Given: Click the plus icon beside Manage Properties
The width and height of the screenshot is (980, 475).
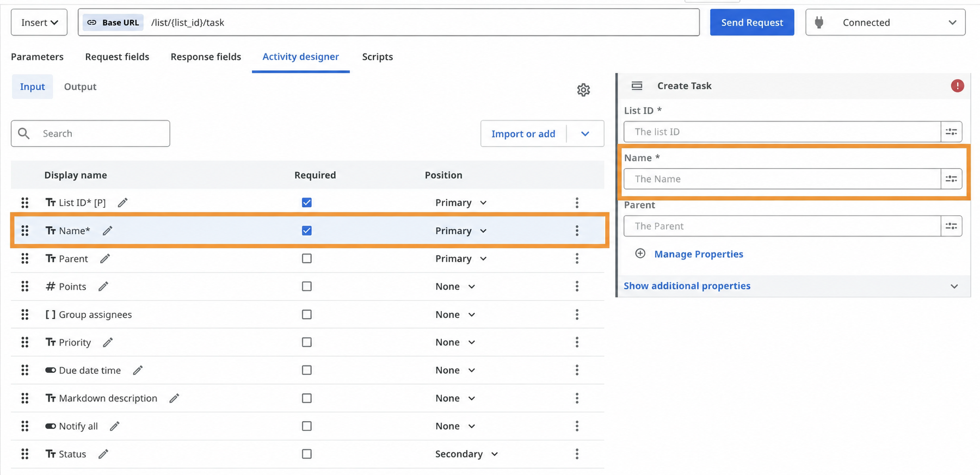Looking at the screenshot, I should point(640,254).
